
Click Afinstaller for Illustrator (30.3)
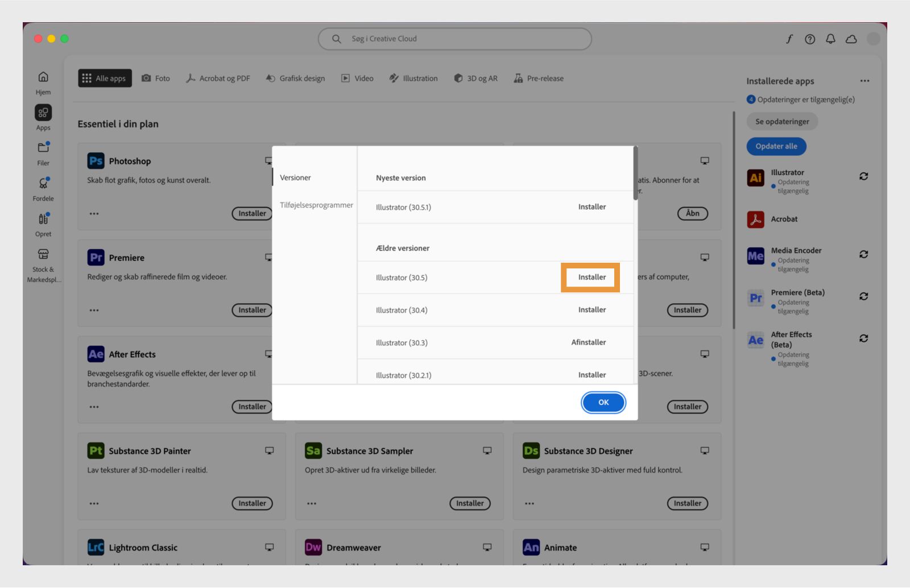click(x=589, y=342)
